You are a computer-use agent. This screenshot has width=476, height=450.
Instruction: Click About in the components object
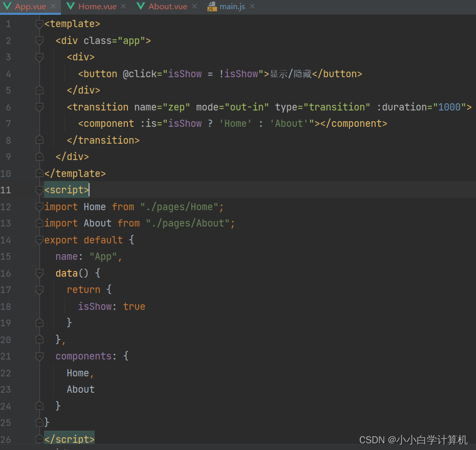[x=80, y=390]
